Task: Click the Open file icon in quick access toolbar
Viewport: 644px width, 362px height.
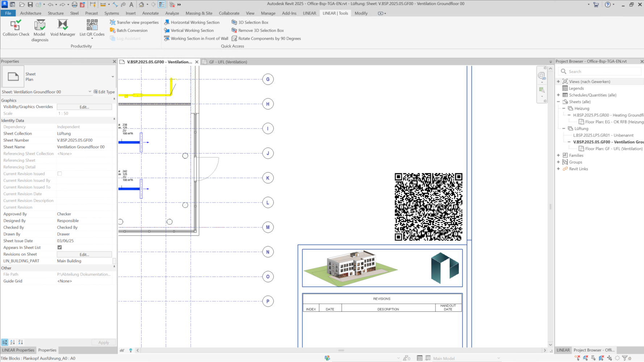Action: (22, 4)
